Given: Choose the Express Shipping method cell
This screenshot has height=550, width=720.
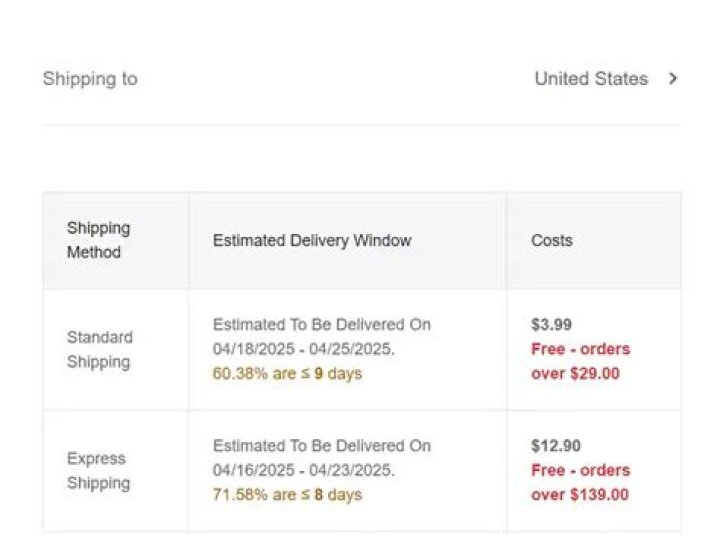Looking at the screenshot, I should (98, 471).
